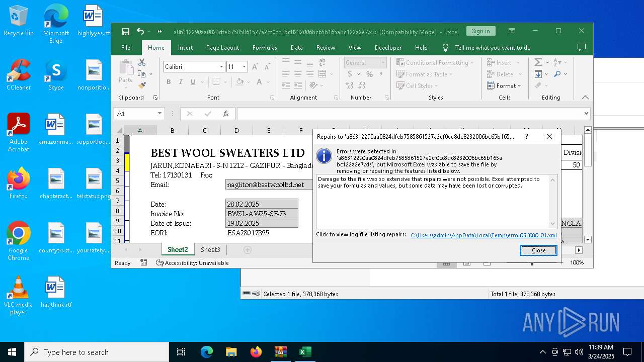Add a new sheet with plus icon
This screenshot has height=362, width=644.
coord(247,249)
